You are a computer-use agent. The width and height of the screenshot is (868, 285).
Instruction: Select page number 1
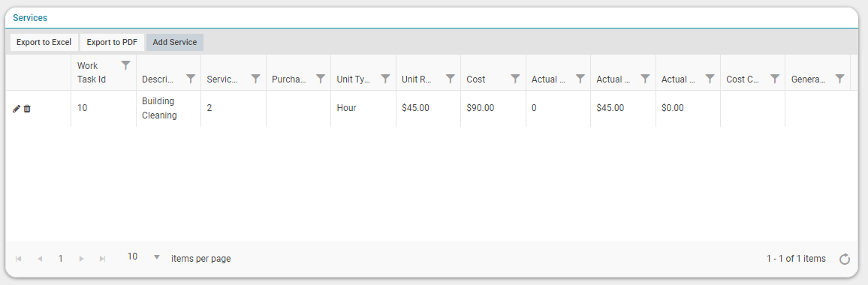click(60, 259)
